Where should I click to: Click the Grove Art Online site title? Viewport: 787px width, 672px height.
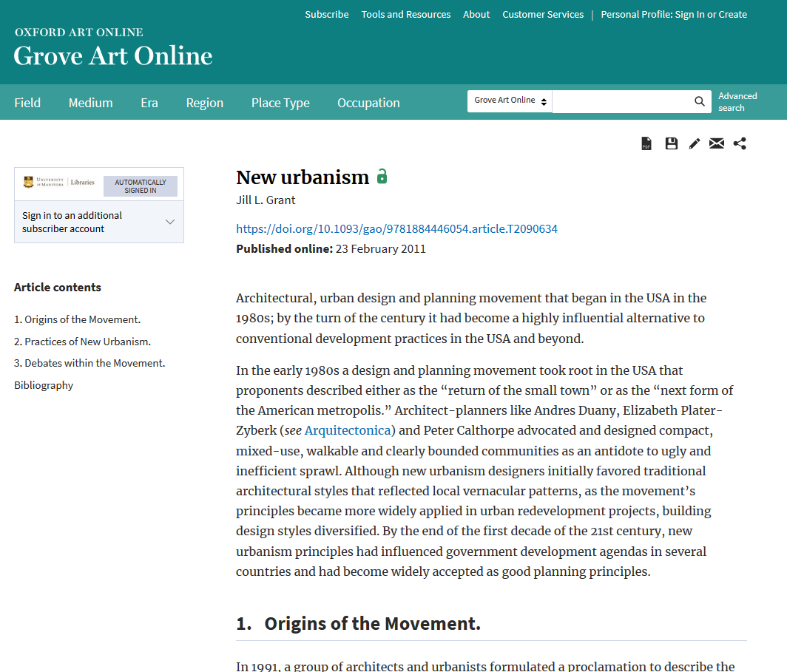pyautogui.click(x=113, y=55)
